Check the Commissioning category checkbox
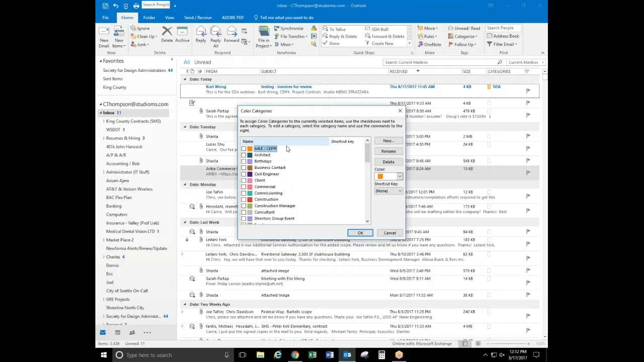The width and height of the screenshot is (644, 362). pos(244,193)
